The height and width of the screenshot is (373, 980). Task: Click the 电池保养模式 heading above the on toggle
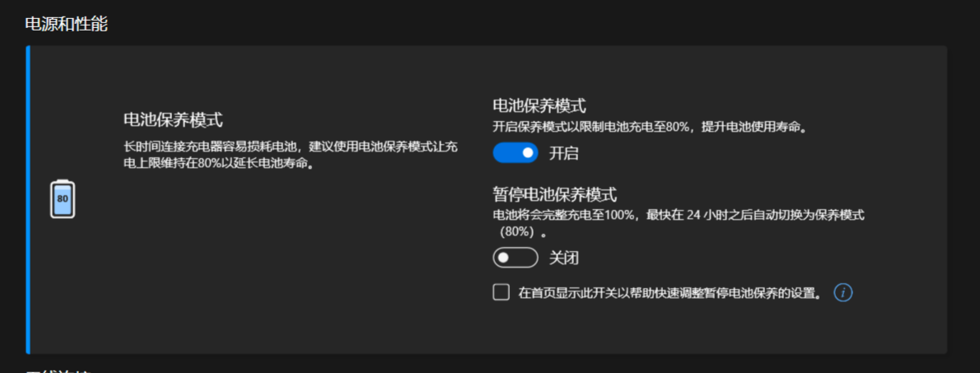539,105
